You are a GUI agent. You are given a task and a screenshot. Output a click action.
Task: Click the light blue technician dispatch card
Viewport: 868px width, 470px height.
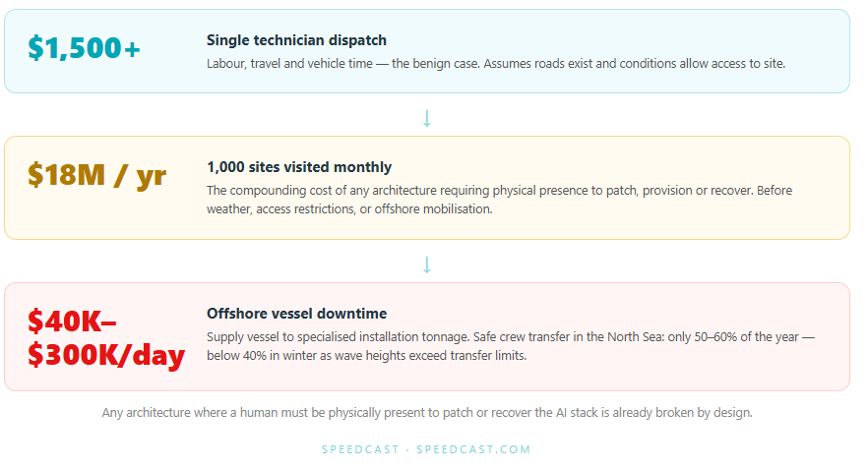tap(427, 51)
